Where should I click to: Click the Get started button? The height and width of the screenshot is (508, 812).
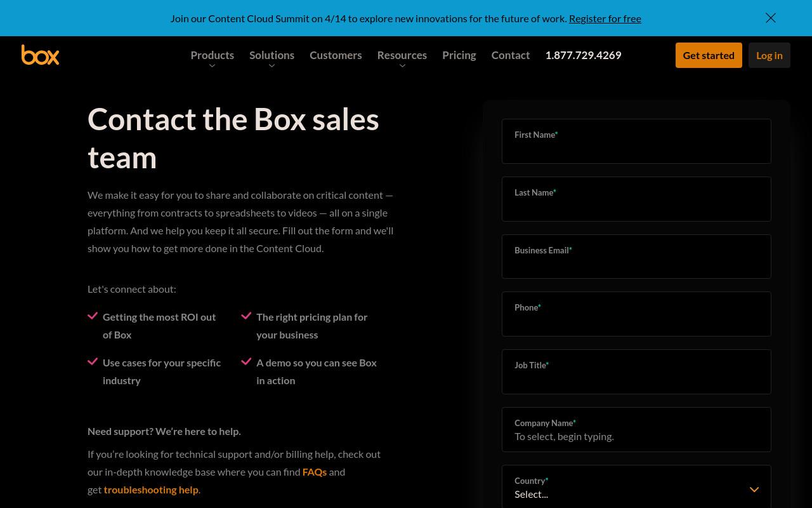tap(709, 55)
